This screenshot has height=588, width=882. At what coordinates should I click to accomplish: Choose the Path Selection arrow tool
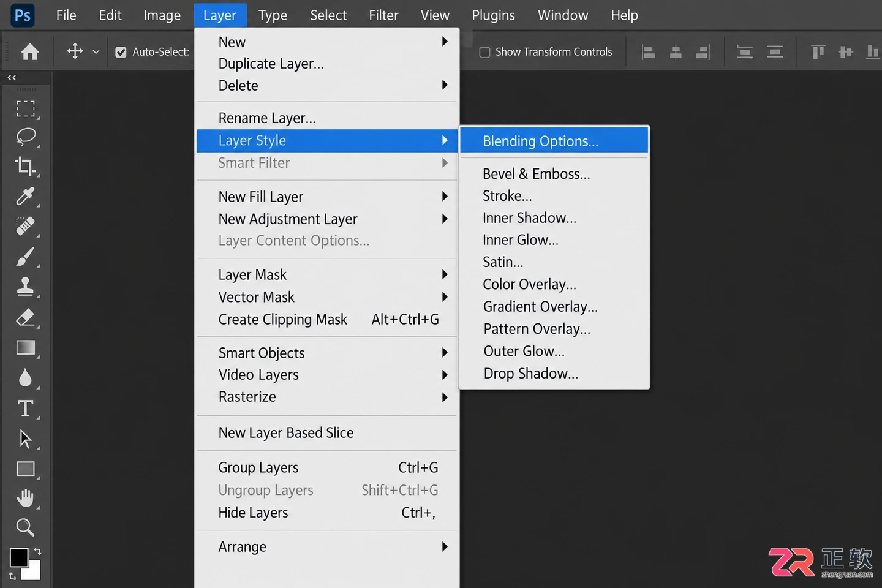coord(26,439)
